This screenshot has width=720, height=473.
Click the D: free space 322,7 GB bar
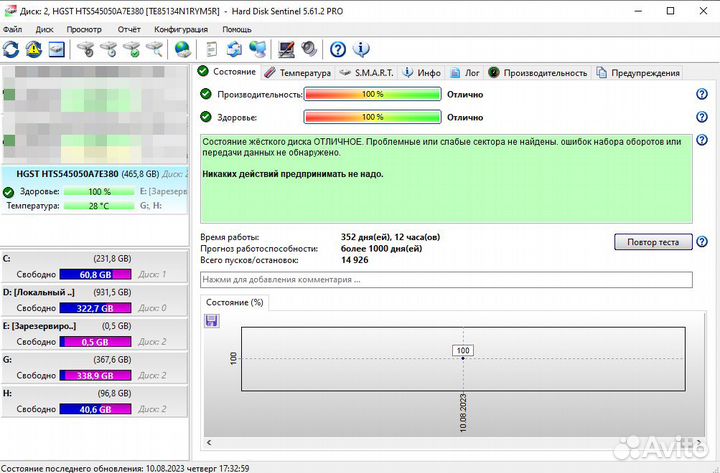[x=96, y=308]
